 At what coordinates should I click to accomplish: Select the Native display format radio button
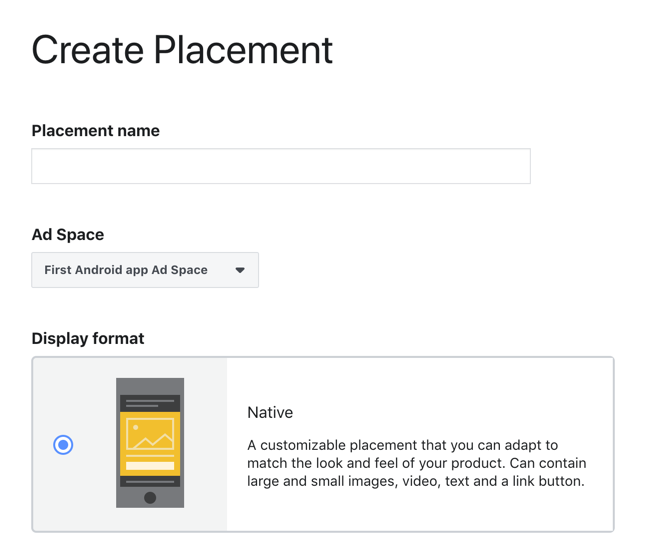[63, 444]
